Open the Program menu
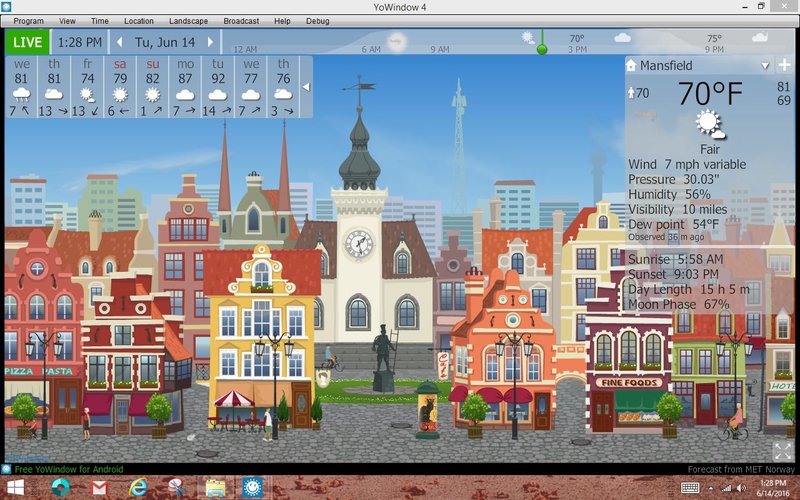This screenshot has width=800, height=500. [x=28, y=21]
